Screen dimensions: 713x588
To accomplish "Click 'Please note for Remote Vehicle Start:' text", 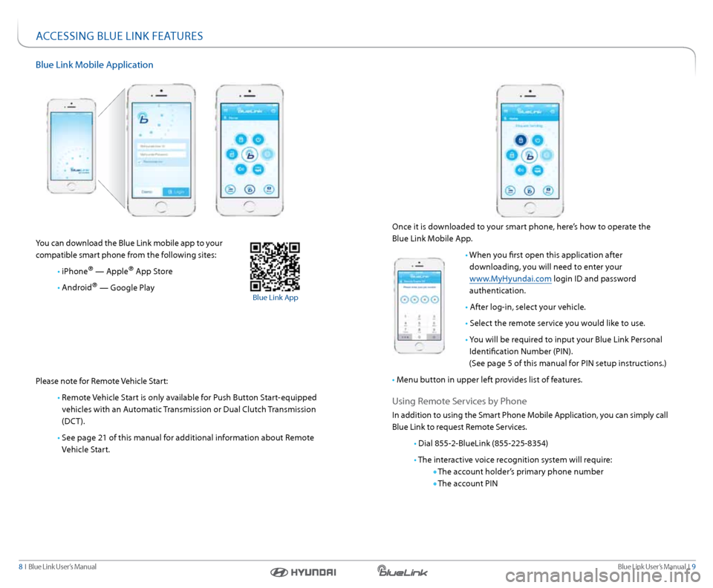I will point(102,381).
